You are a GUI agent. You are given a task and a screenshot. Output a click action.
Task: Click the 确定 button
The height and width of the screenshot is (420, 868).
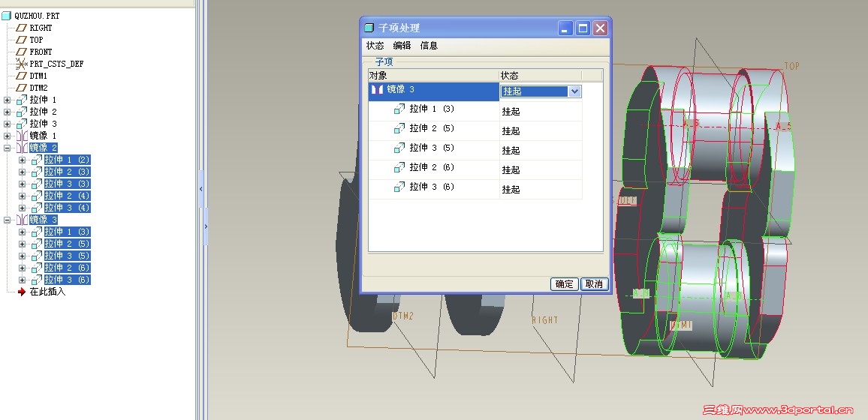click(x=564, y=284)
